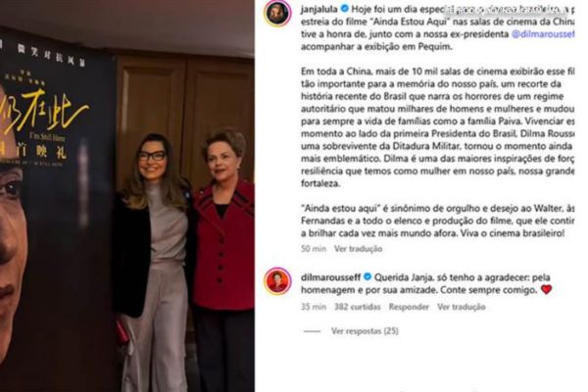
Task: Click the line beside Ver respostas
Action: click(x=312, y=331)
